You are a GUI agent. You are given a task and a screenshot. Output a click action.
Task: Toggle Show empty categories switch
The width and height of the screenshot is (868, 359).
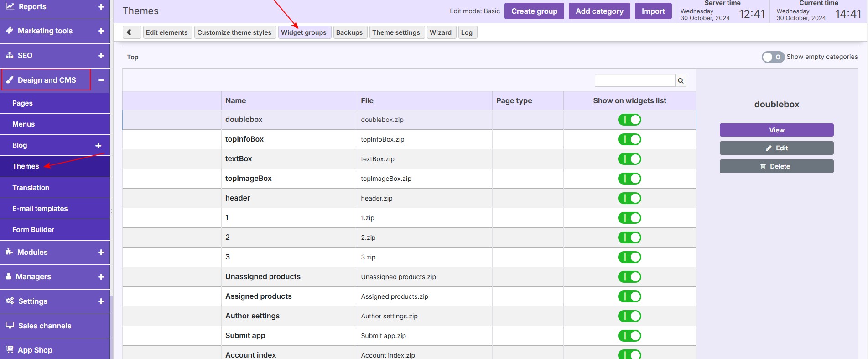773,57
